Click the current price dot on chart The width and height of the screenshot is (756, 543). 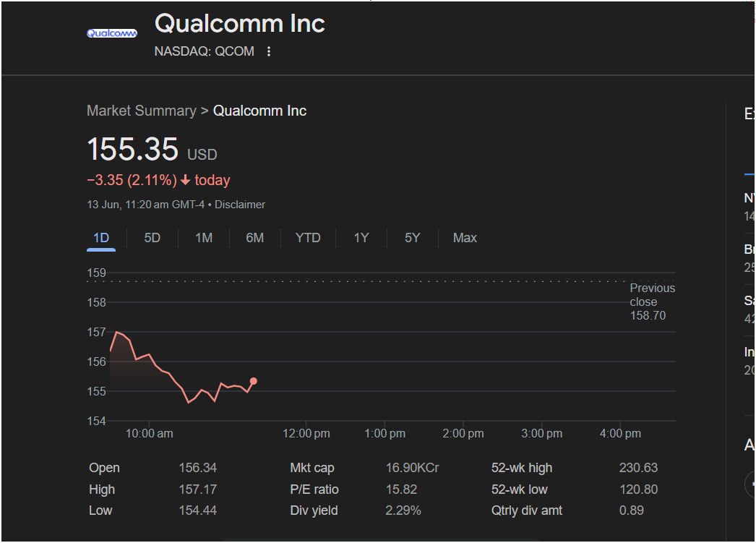coord(254,382)
